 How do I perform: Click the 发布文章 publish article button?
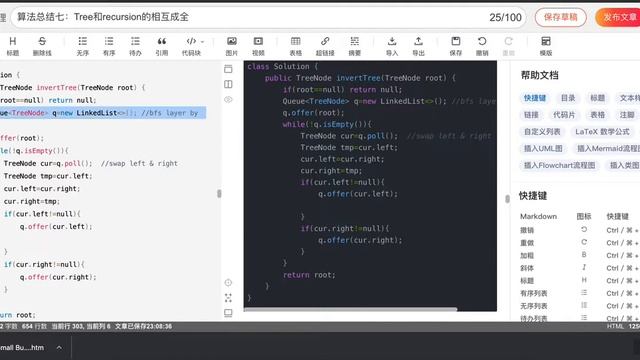(x=618, y=17)
